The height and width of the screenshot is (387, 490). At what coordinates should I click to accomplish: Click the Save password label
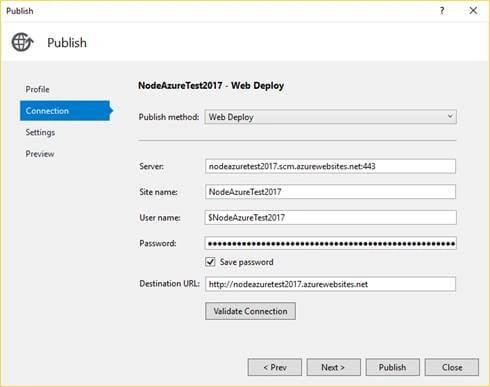[247, 262]
